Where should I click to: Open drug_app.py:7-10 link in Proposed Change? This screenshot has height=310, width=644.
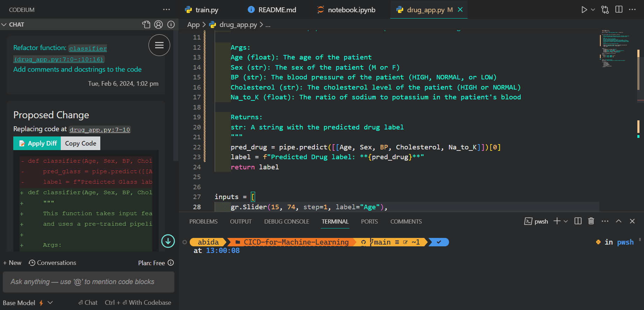[x=100, y=130]
